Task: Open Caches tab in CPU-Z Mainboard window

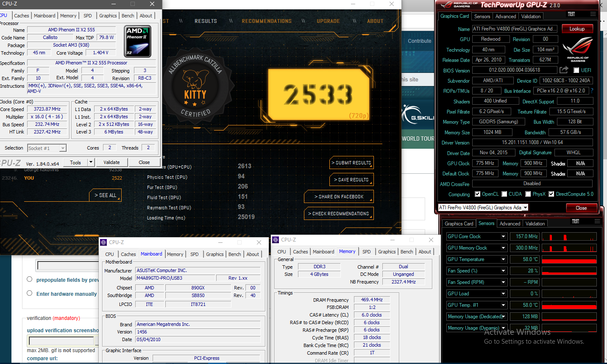Action: tap(128, 254)
